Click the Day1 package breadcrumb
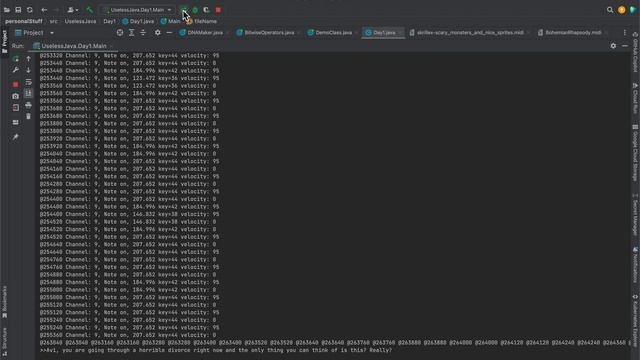 109,21
